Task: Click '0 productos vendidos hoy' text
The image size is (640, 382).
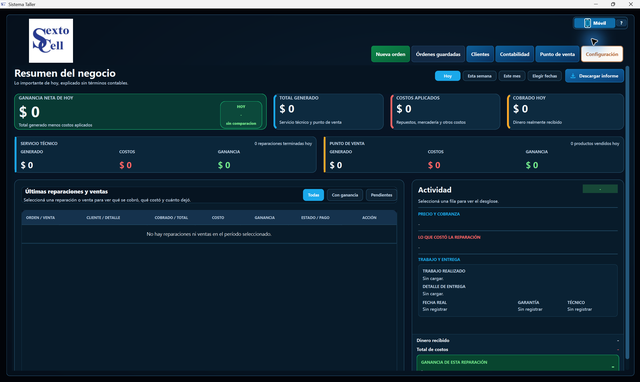Action: (x=595, y=144)
